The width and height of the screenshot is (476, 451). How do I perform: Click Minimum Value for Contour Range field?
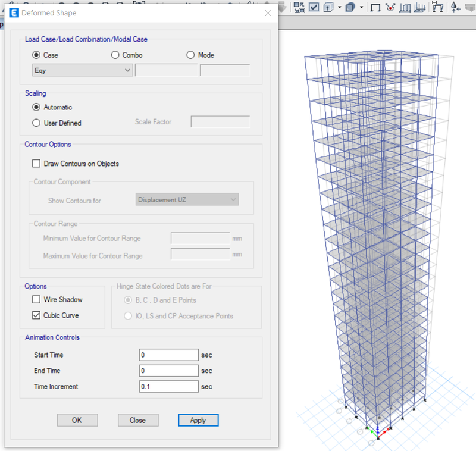(x=200, y=238)
